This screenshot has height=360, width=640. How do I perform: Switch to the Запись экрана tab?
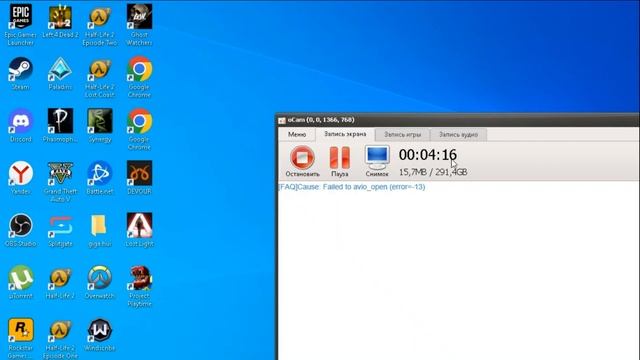click(345, 134)
